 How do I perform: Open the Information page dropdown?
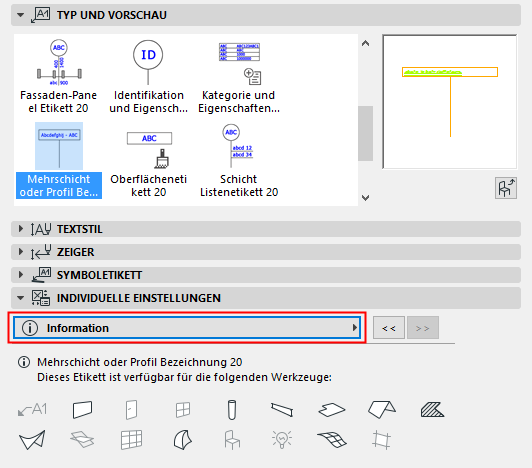[187, 328]
